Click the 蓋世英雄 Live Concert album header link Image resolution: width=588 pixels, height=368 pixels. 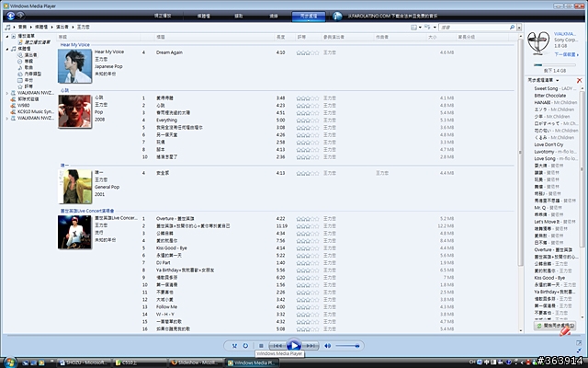click(x=87, y=211)
